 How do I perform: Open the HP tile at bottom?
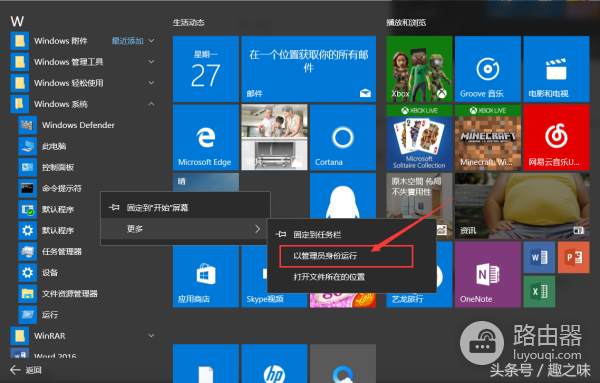point(274,363)
